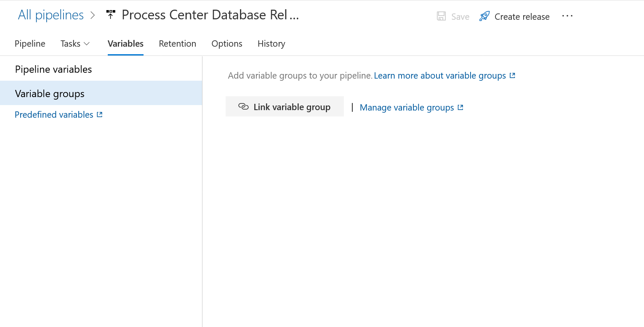
Task: Open the Options tab
Action: 227,44
